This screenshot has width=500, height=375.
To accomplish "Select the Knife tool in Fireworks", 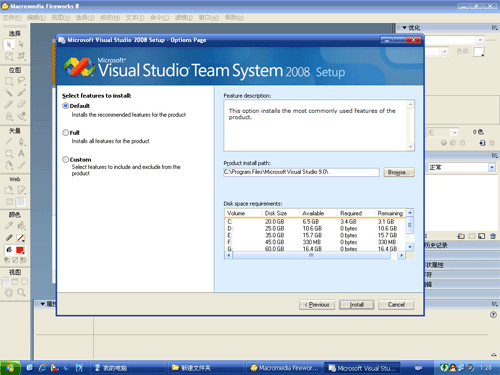I will tap(21, 165).
